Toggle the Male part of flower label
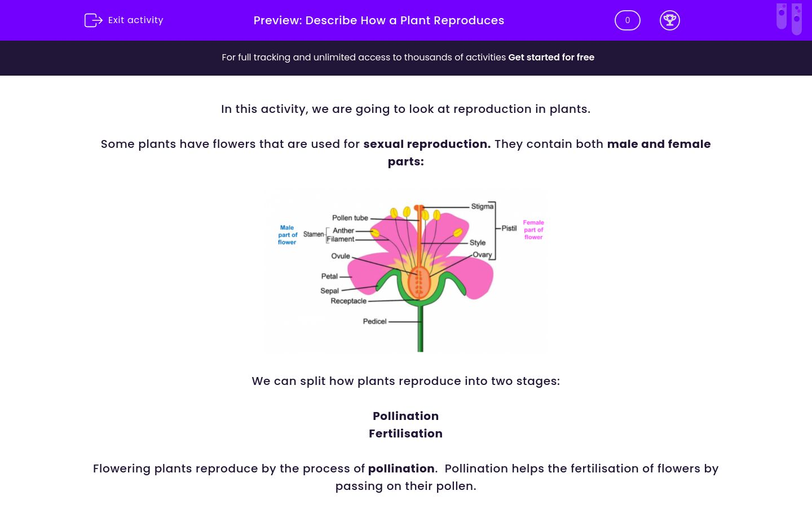The image size is (812, 508). pos(287,234)
